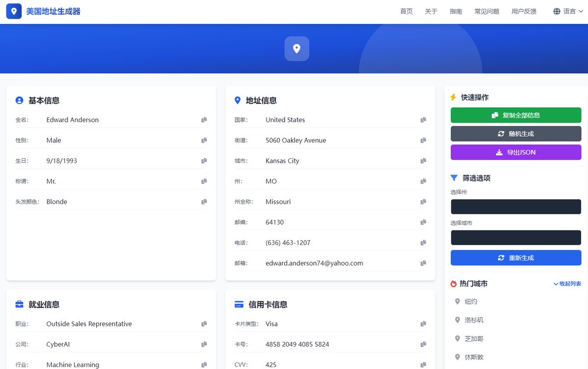The height and width of the screenshot is (369, 588).
Task: Copy the email edward.anderson74@yahoo.com
Action: (423, 263)
